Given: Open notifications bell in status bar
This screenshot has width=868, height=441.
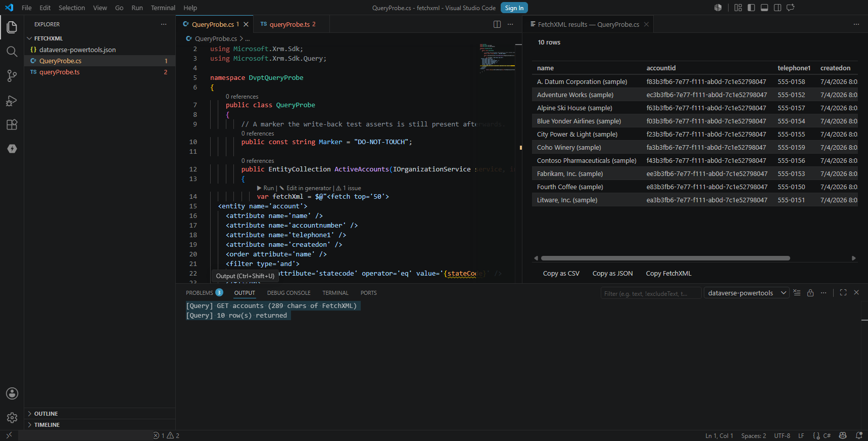Looking at the screenshot, I should pyautogui.click(x=859, y=435).
